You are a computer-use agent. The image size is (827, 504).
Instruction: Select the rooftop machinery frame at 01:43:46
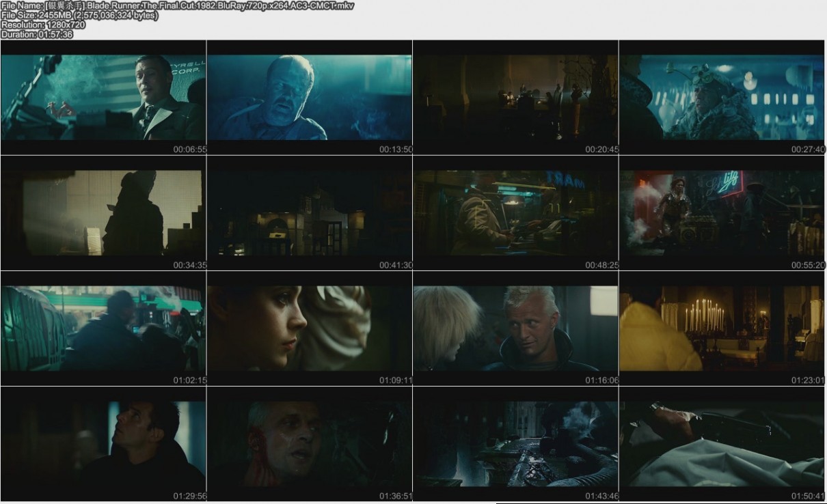point(516,444)
